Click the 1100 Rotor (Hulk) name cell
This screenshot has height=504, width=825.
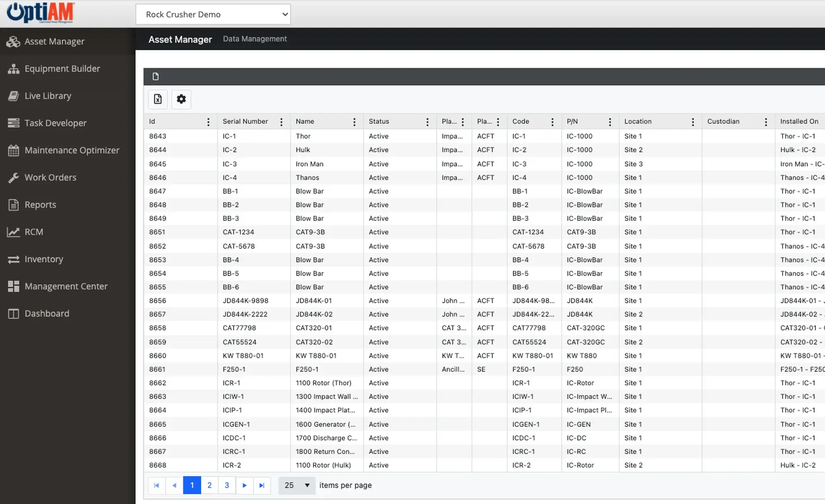click(327, 465)
